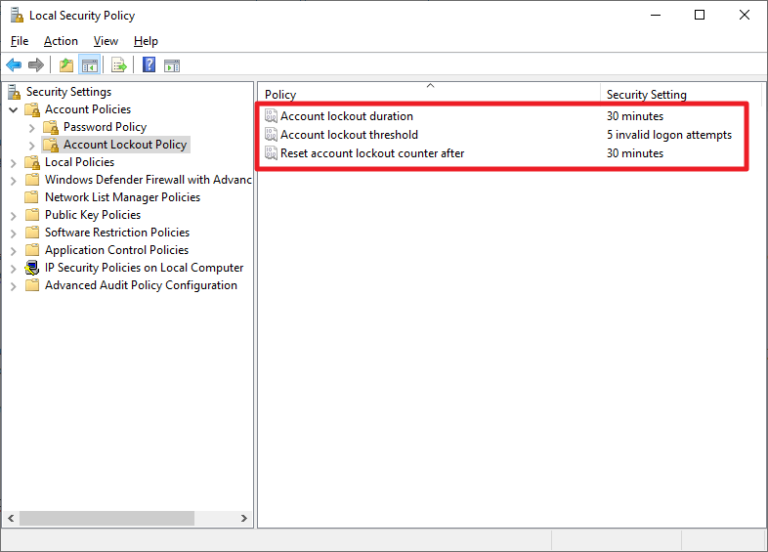Select Public Key Policies tree label
The width and height of the screenshot is (768, 552).
click(93, 215)
